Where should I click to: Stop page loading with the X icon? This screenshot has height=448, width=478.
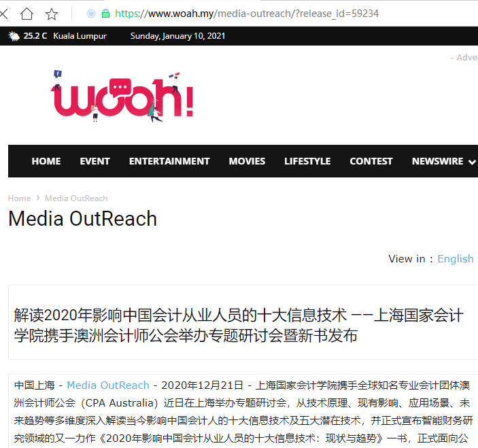click(x=4, y=14)
